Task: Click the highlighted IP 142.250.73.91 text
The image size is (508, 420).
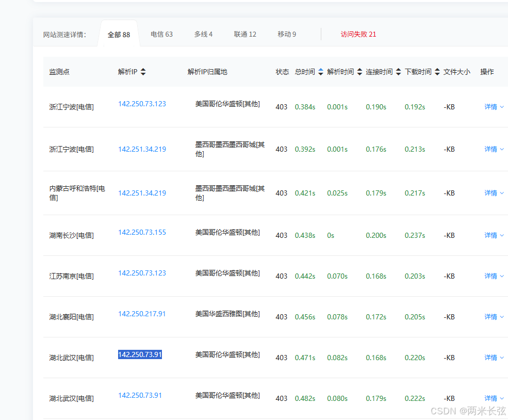Action: (x=140, y=354)
